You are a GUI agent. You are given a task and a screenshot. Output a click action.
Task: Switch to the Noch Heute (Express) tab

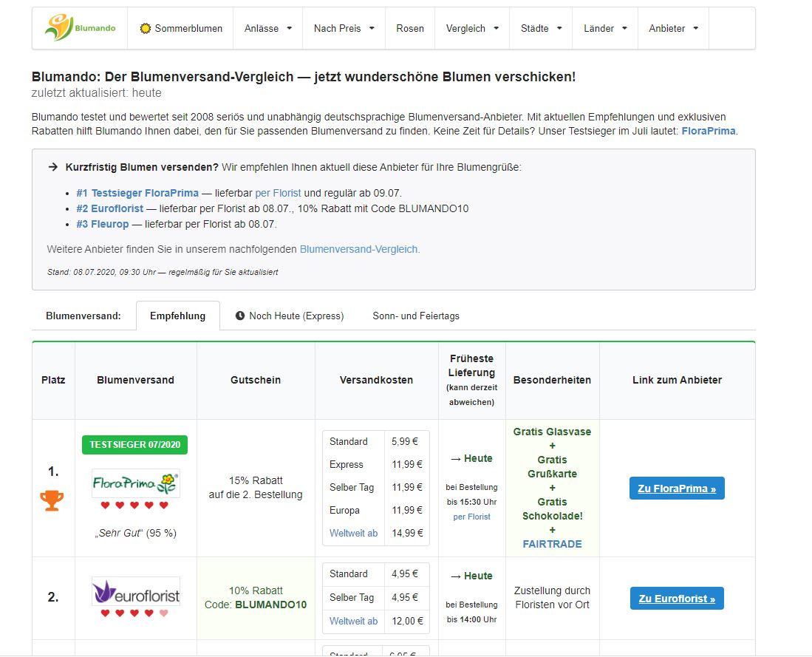tap(290, 316)
